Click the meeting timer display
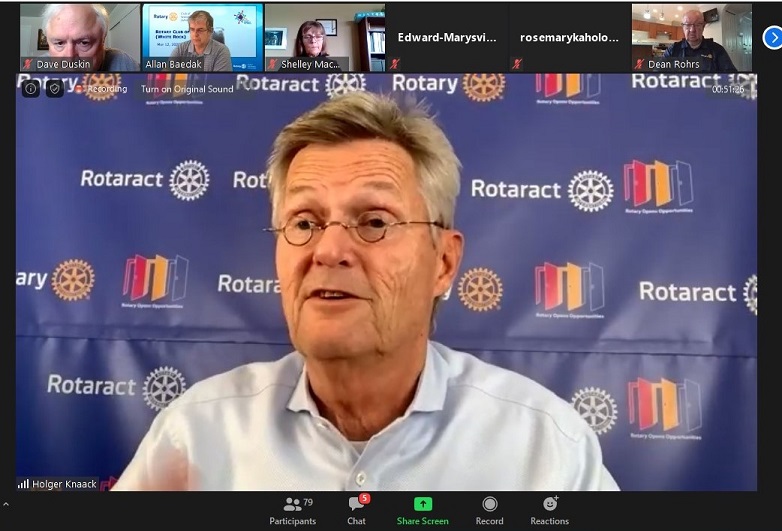782x531 pixels. [727, 89]
